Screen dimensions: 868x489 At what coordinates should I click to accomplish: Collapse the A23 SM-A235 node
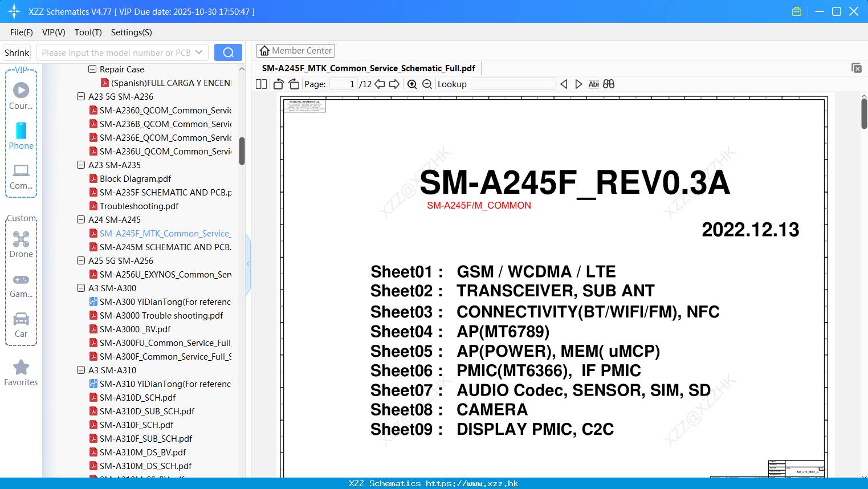pos(81,165)
